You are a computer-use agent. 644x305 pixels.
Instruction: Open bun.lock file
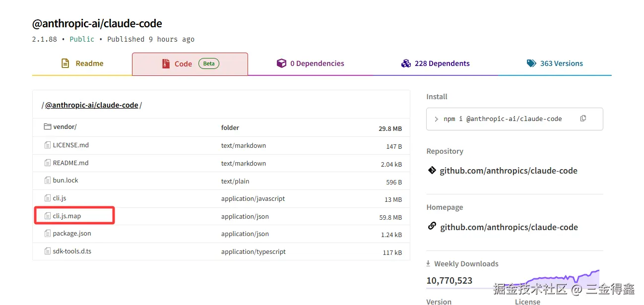point(65,180)
